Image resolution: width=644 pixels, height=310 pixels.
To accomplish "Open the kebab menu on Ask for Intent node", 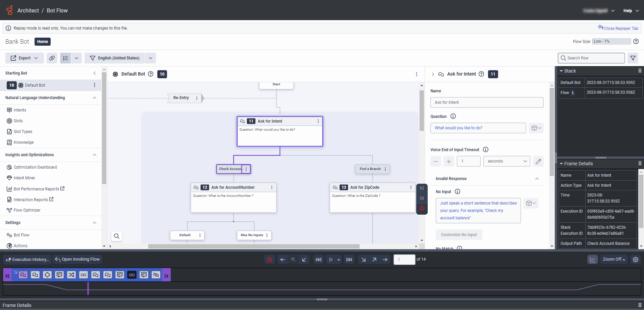I will tap(318, 121).
